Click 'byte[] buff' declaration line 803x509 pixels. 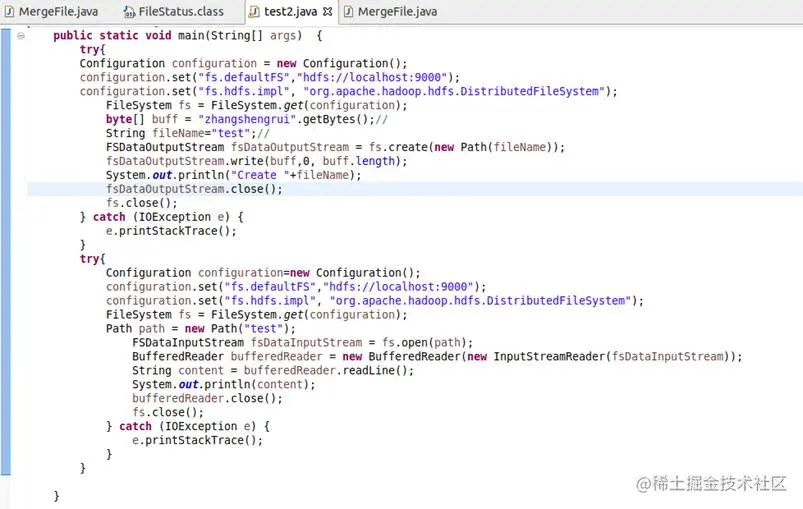pos(247,119)
